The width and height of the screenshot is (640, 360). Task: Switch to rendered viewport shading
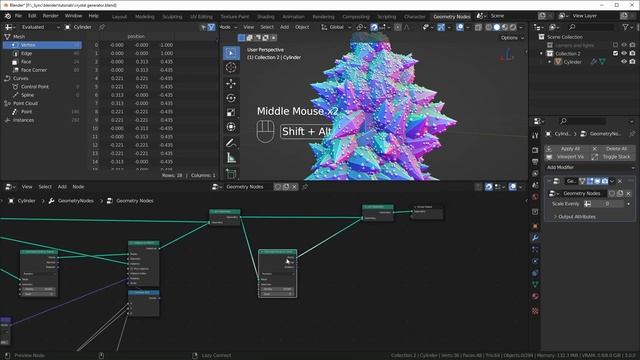[513, 27]
